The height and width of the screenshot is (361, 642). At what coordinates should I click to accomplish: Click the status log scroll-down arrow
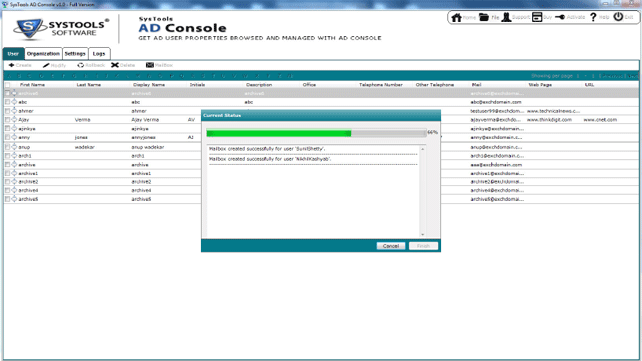tap(423, 235)
